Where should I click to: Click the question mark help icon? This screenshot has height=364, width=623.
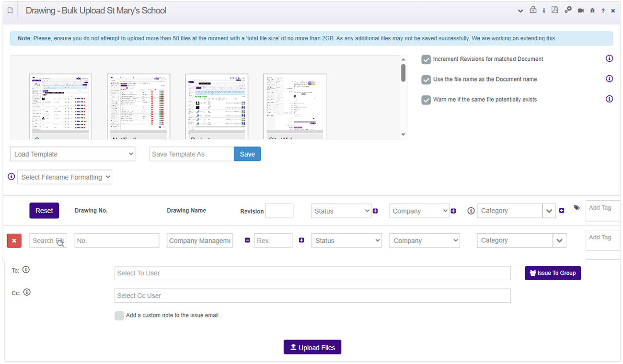[603, 11]
